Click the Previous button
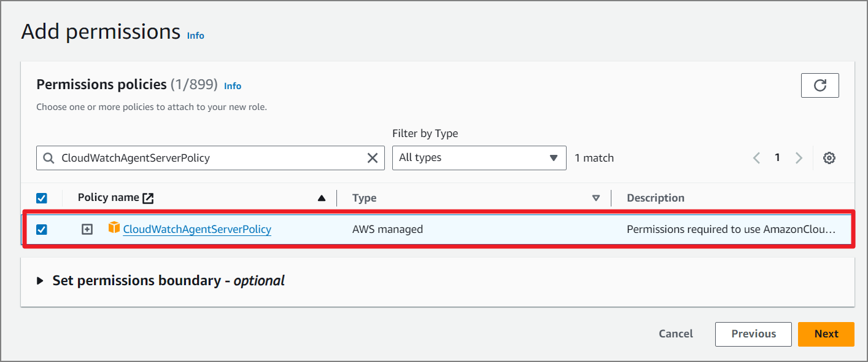Image resolution: width=868 pixels, height=362 pixels. pyautogui.click(x=753, y=334)
